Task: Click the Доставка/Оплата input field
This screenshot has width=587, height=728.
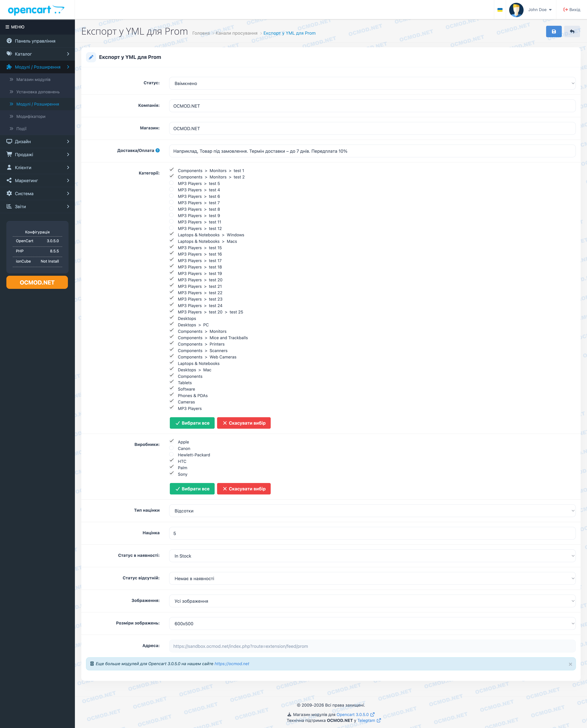Action: point(372,151)
